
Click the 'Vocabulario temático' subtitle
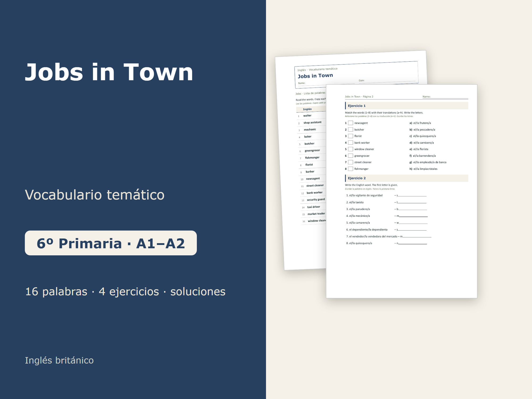click(x=95, y=195)
